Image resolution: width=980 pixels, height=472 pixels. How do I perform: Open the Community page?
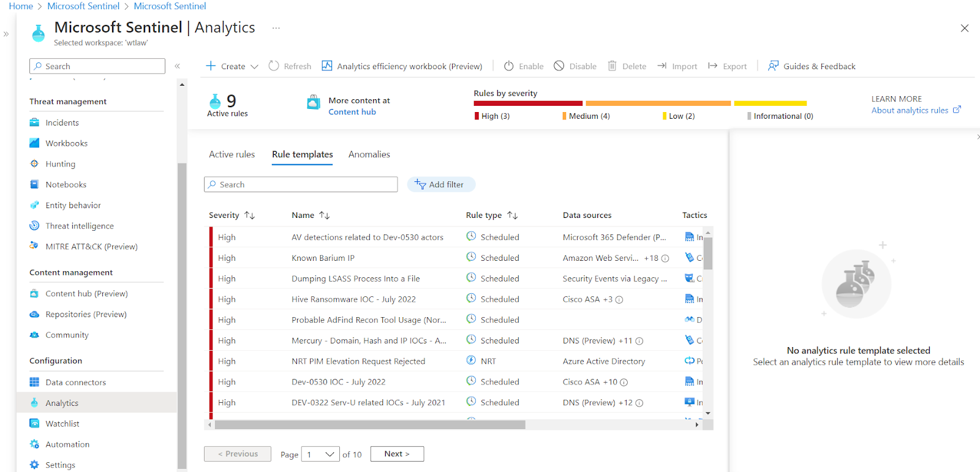tap(67, 335)
